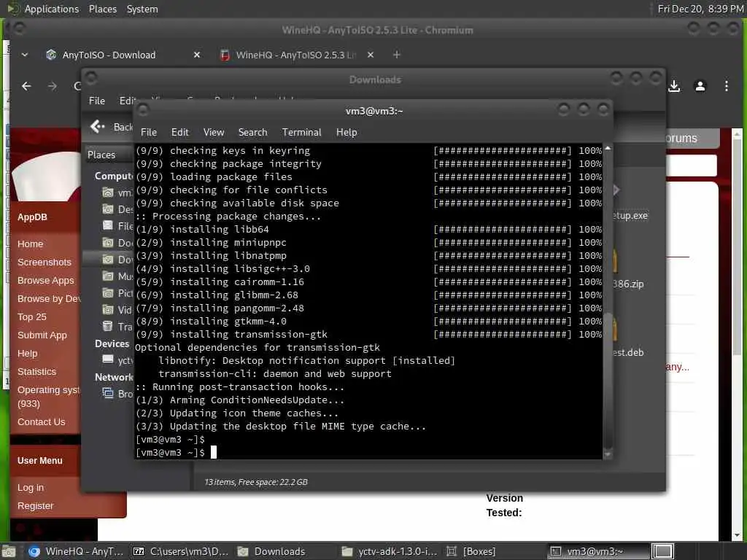This screenshot has height=560, width=747.
Task: Click the terminal scrollbar down arrow
Action: click(x=608, y=455)
